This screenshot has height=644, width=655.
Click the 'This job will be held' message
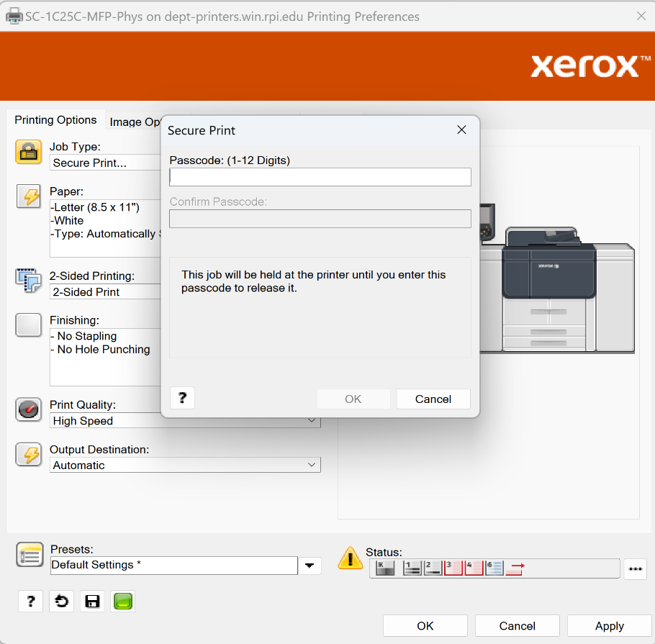[313, 281]
